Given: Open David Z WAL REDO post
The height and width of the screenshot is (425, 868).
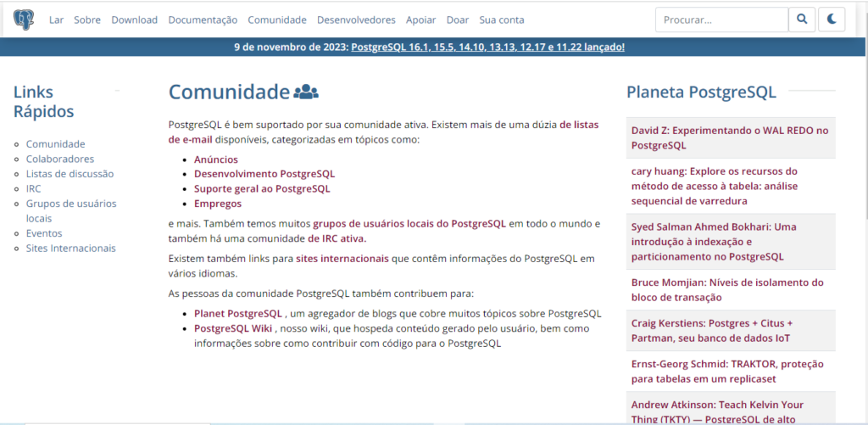Looking at the screenshot, I should click(x=730, y=138).
